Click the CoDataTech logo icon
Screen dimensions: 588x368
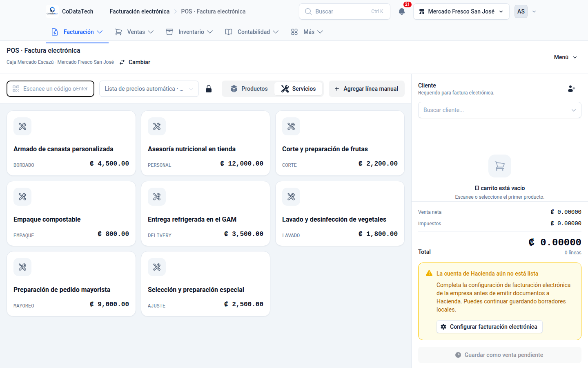pos(52,11)
